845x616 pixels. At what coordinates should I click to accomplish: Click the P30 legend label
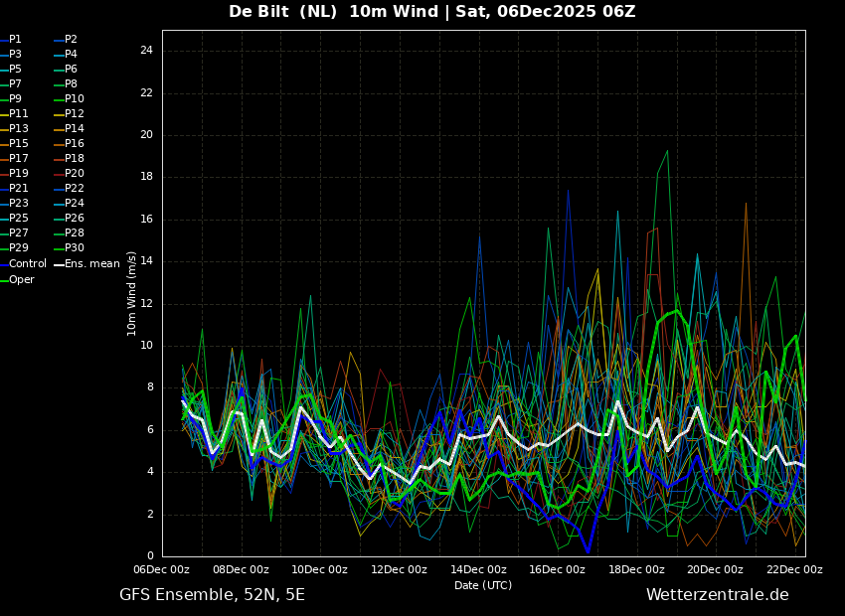pyautogui.click(x=75, y=248)
